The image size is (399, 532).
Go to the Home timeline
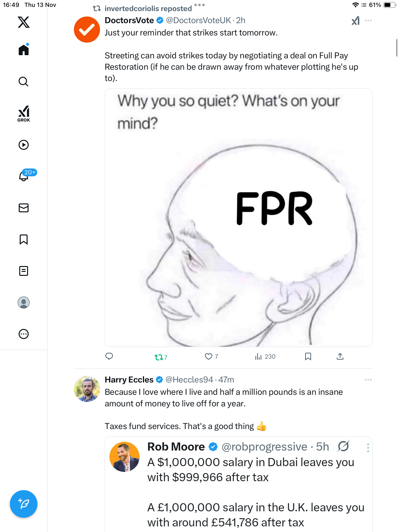point(24,50)
